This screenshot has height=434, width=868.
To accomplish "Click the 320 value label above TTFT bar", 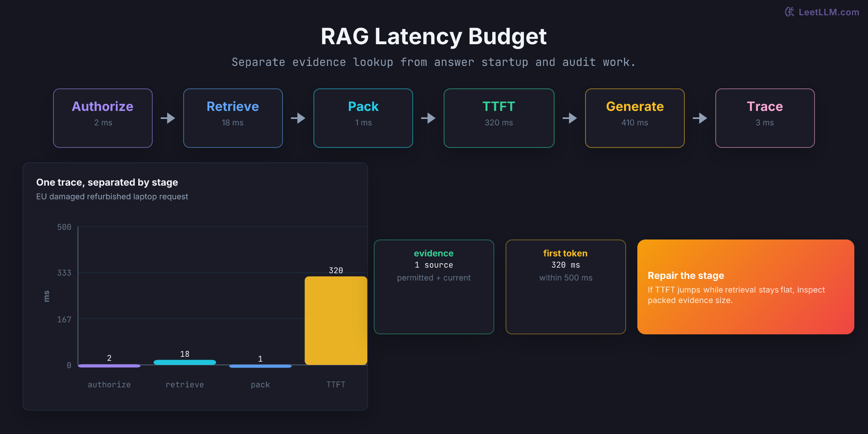I will coord(336,270).
